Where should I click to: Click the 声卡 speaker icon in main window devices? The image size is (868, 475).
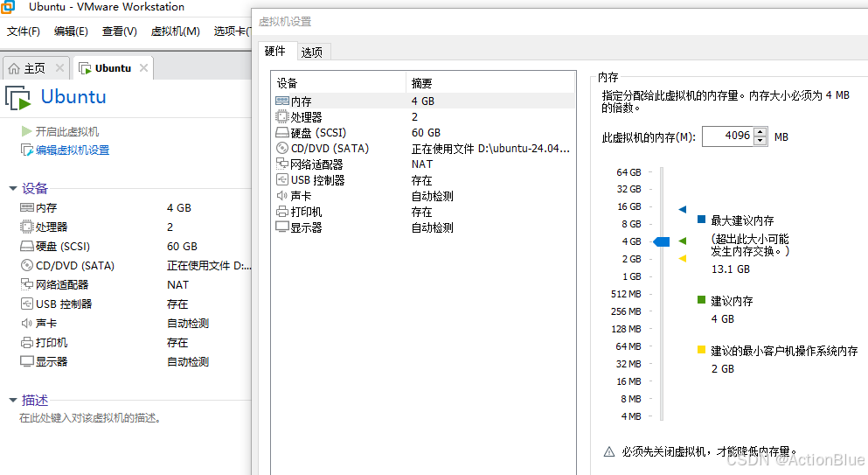[x=26, y=323]
